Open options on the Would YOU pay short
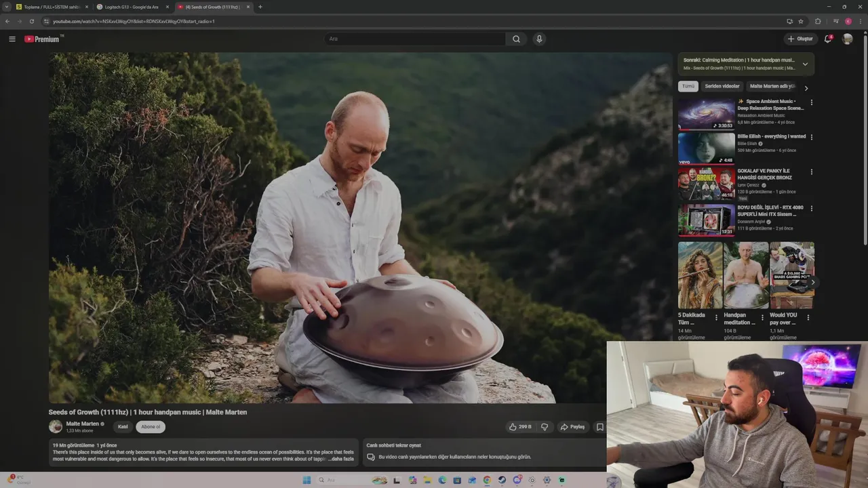The image size is (868, 488). (x=808, y=317)
